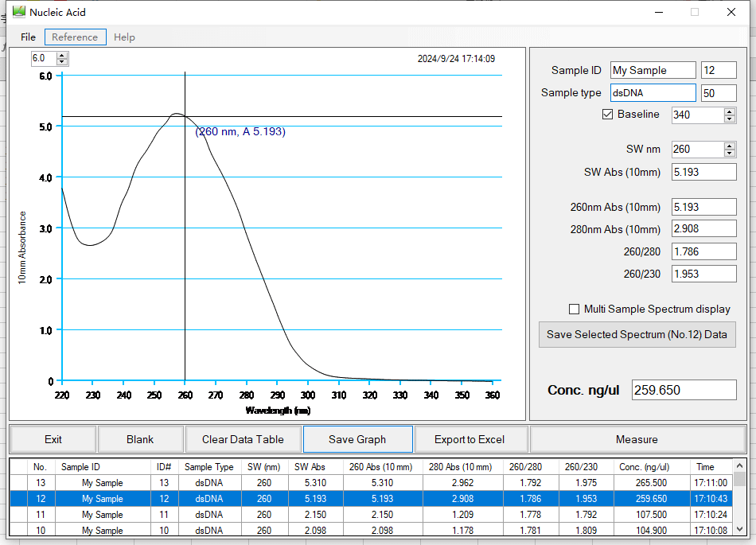The image size is (756, 545).
Task: Increase the Baseline wavelength value
Action: pos(730,111)
